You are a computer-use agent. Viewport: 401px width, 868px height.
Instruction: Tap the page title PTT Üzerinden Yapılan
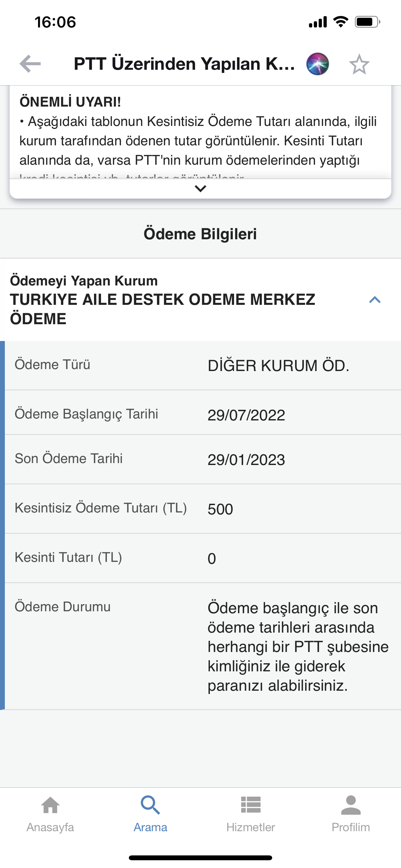click(184, 64)
